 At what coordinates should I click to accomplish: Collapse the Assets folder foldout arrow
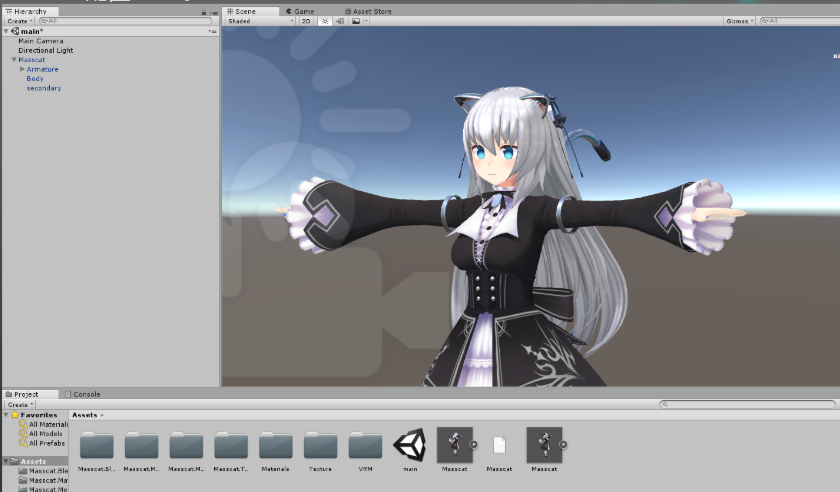click(6, 461)
